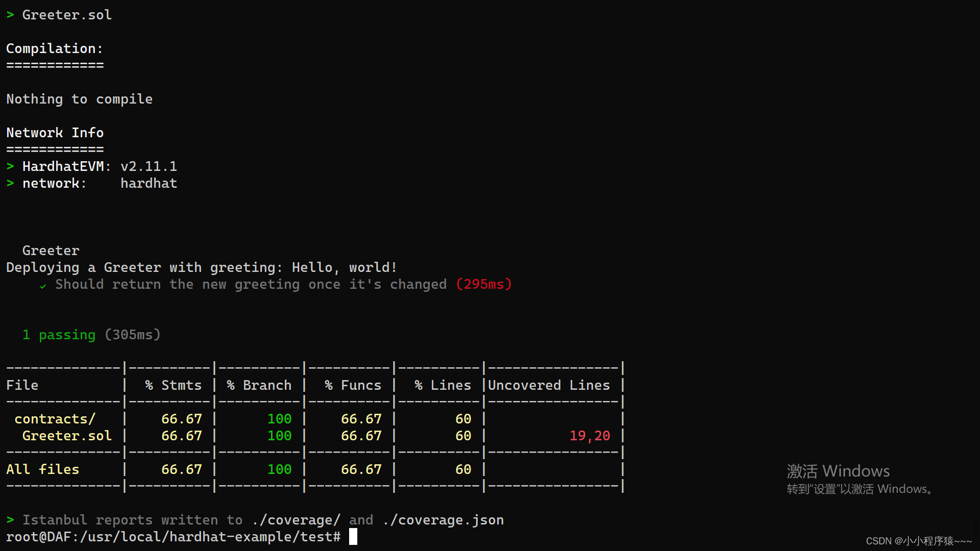Viewport: 980px width, 551px height.
Task: Click the '> Greeter.sol' line at top
Action: 59,15
